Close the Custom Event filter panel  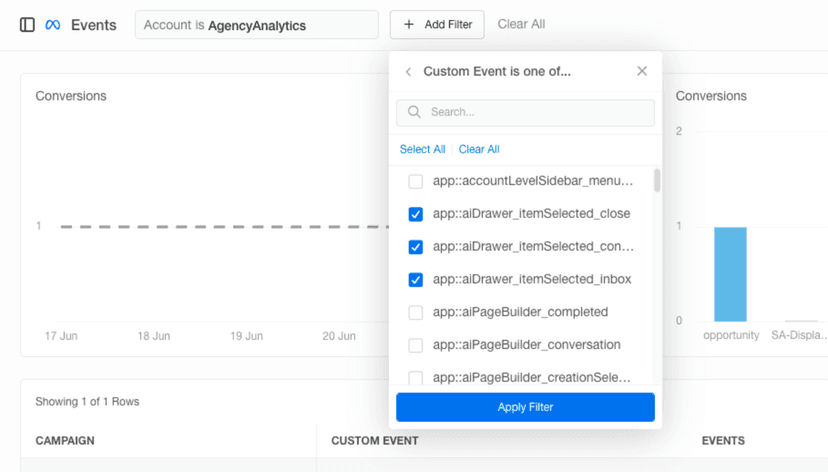point(642,71)
